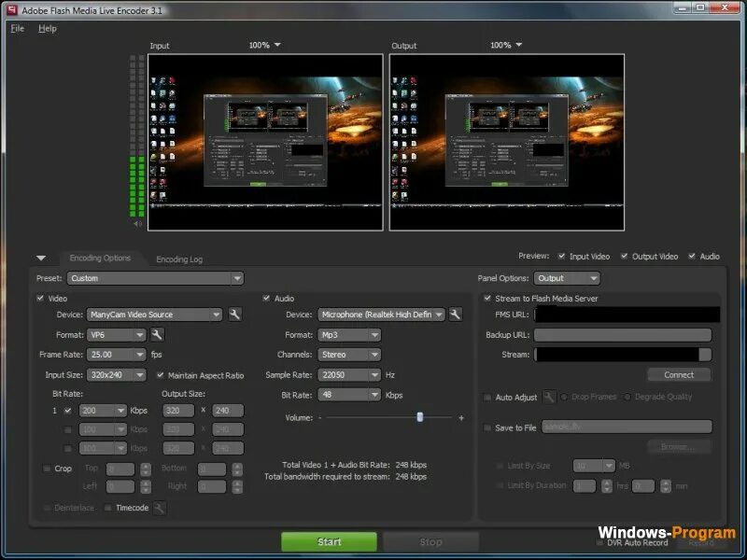Screen dimensions: 747x560
Task: Switch to Encoding Options tab
Action: point(100,258)
